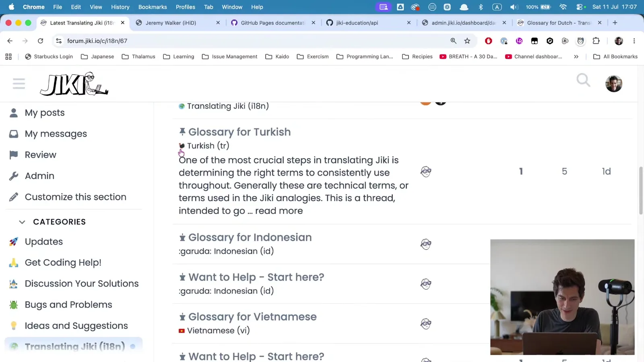Go to My messages
Image resolution: width=644 pixels, height=362 pixels.
[x=56, y=134]
